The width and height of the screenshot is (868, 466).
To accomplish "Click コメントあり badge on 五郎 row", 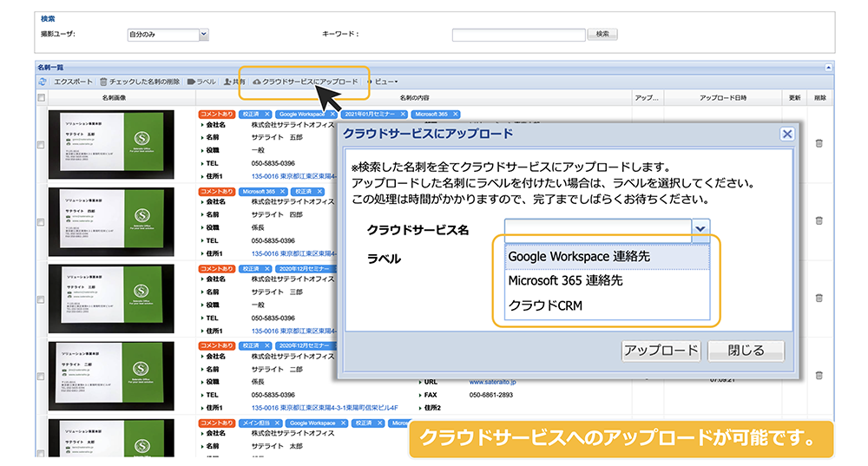I will pyautogui.click(x=217, y=115).
